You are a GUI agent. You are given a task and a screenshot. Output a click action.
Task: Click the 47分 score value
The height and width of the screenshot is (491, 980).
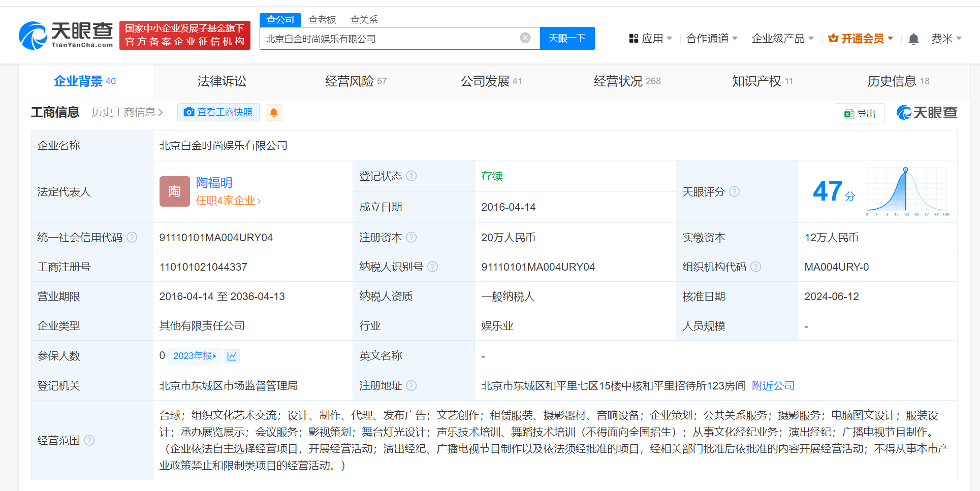pyautogui.click(x=834, y=191)
